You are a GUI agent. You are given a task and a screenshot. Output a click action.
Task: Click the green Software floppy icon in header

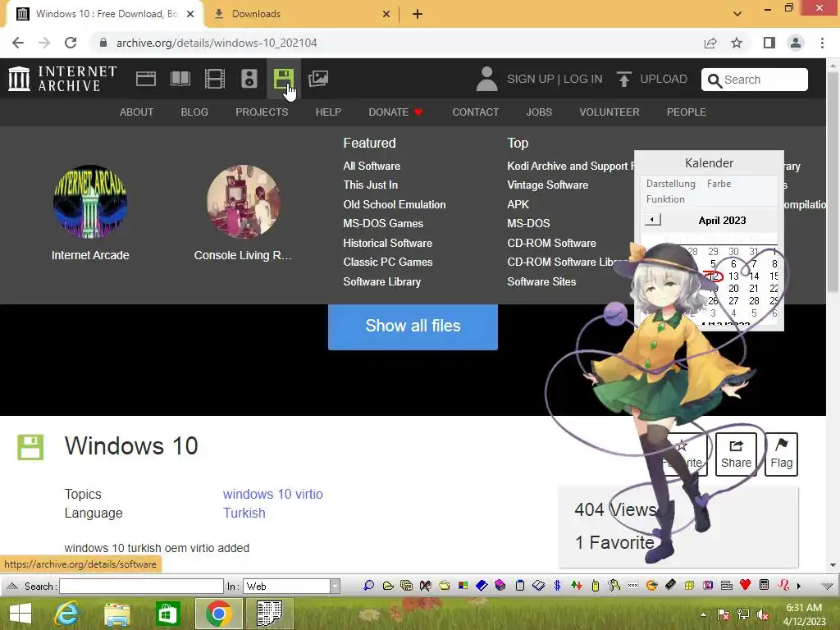point(283,79)
